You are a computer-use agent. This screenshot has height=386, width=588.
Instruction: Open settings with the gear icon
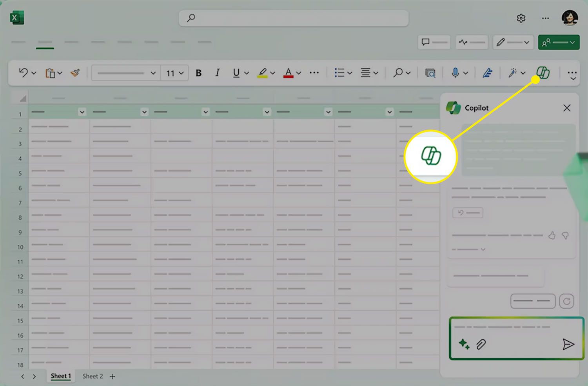click(x=521, y=18)
